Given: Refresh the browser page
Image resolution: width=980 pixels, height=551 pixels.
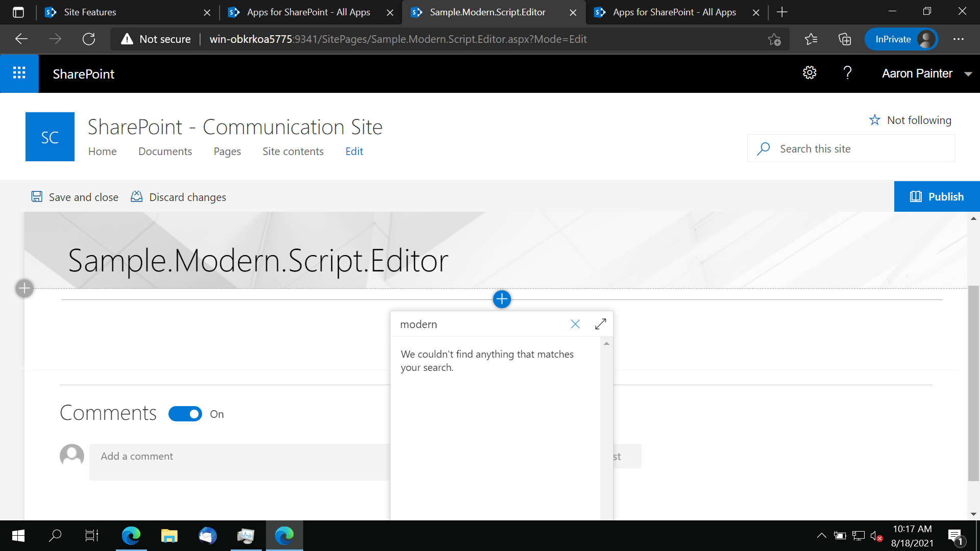Looking at the screenshot, I should coord(89,39).
